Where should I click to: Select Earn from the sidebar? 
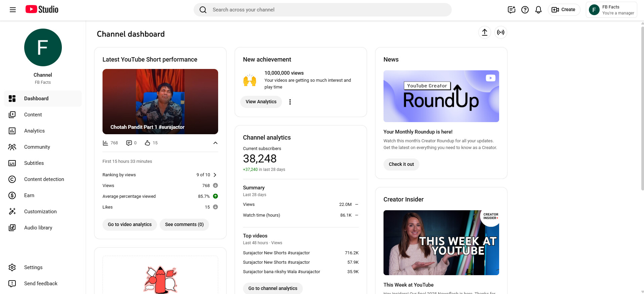[x=29, y=195]
